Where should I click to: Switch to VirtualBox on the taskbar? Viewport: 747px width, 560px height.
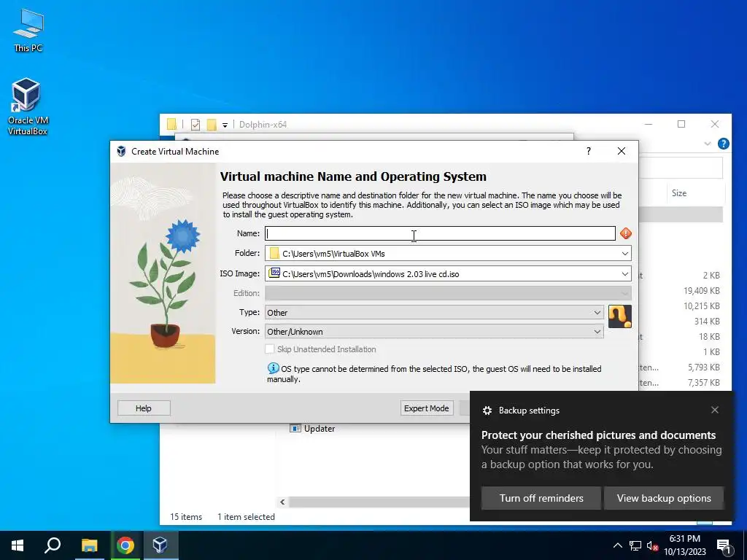pyautogui.click(x=160, y=545)
